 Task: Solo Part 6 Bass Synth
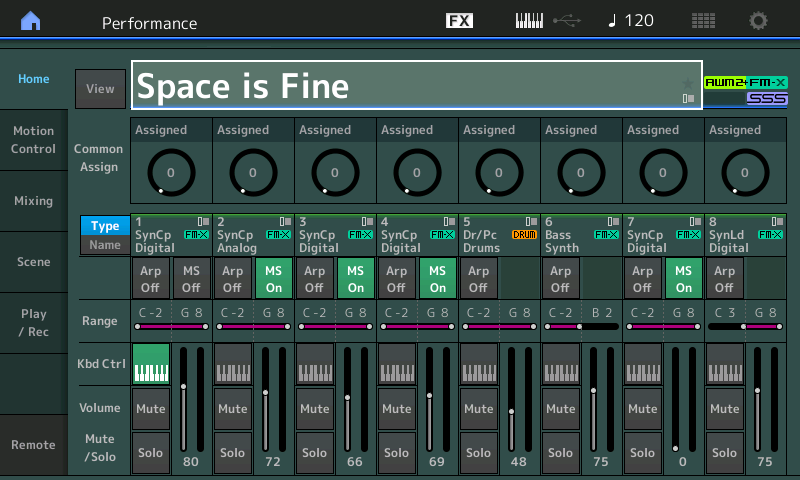pos(560,453)
